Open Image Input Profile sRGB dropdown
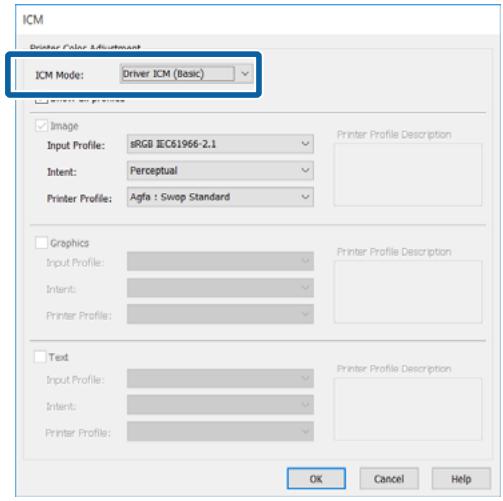This screenshot has width=503, height=501. point(220,144)
